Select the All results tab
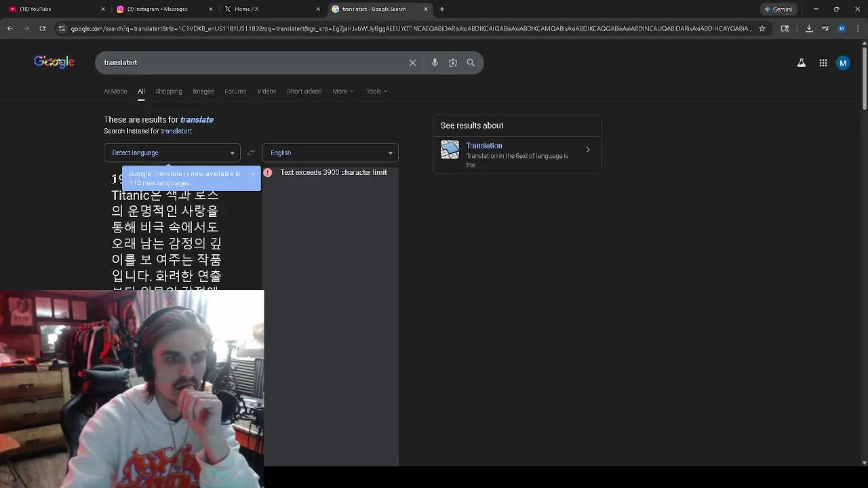Viewport: 868px width, 488px height. click(141, 91)
